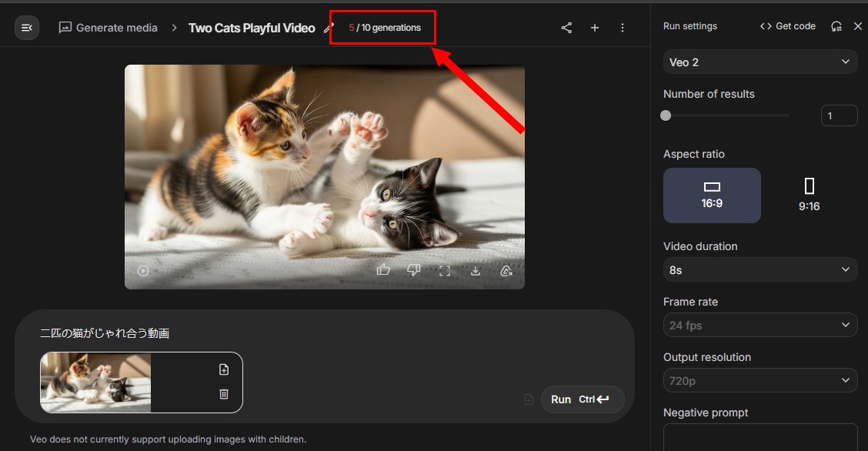Delete the attached image with trash icon

tap(224, 394)
